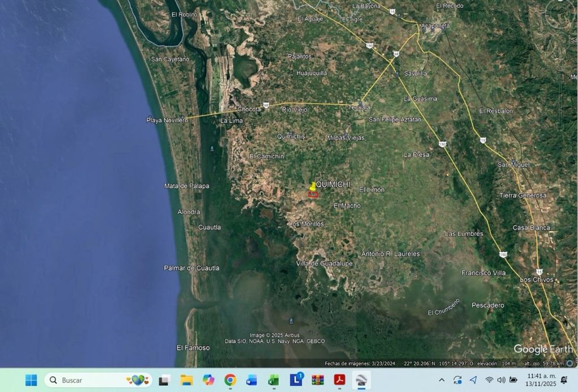Image resolution: width=578 pixels, height=392 pixels.
Task: Open the Excel taskbar icon
Action: 274,380
